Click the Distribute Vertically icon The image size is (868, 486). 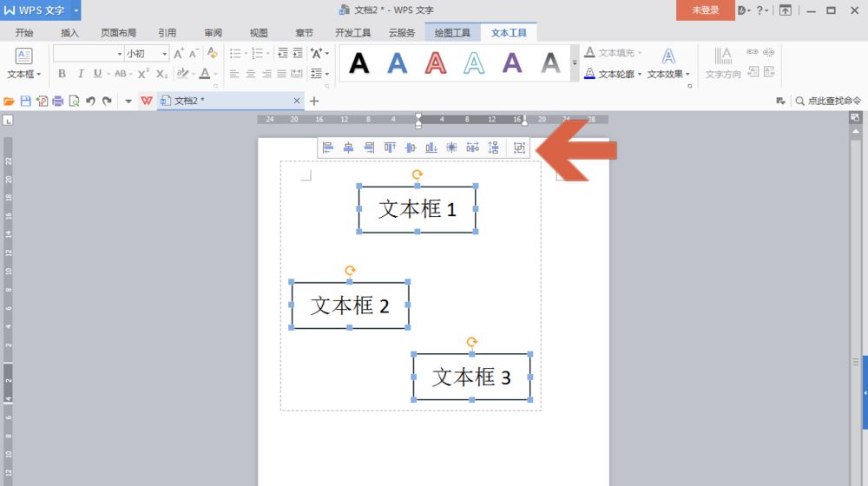click(493, 148)
